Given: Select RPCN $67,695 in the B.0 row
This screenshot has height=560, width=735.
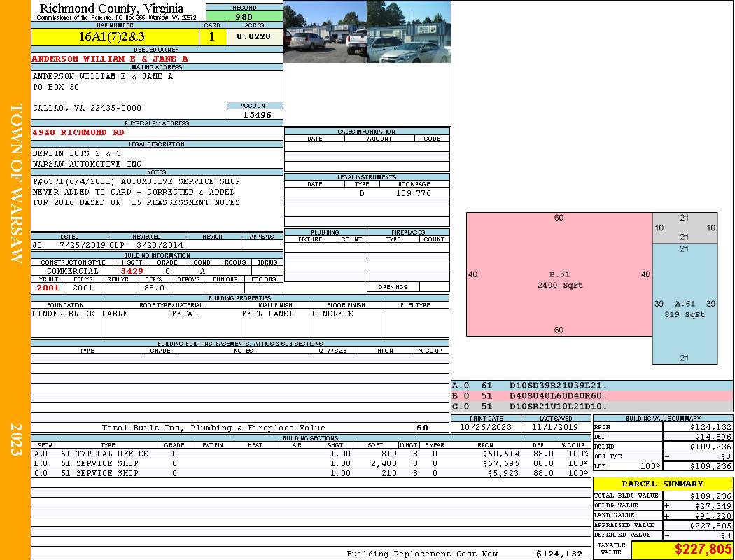Looking at the screenshot, I should tap(500, 463).
